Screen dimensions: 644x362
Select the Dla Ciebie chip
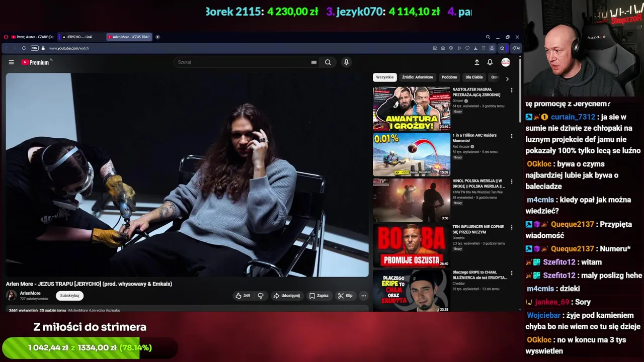point(474,77)
